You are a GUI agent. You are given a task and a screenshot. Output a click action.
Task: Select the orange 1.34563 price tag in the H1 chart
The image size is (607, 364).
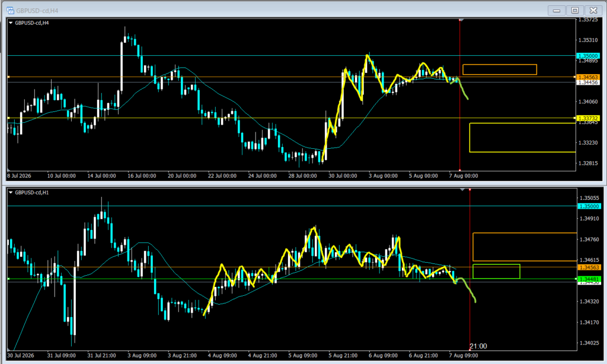[x=589, y=267]
